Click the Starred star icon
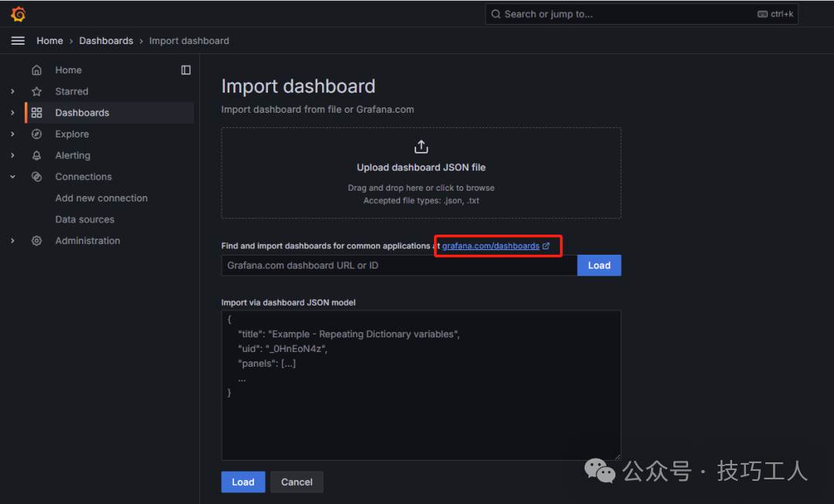834x504 pixels. pyautogui.click(x=37, y=91)
